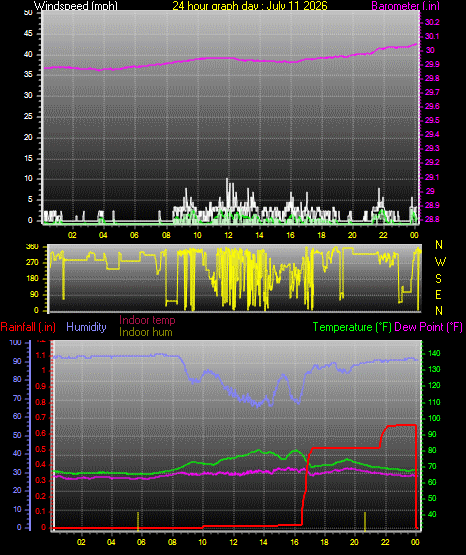
Task: Click the "Barometer (.in)" axis title
Action: pos(405,6)
